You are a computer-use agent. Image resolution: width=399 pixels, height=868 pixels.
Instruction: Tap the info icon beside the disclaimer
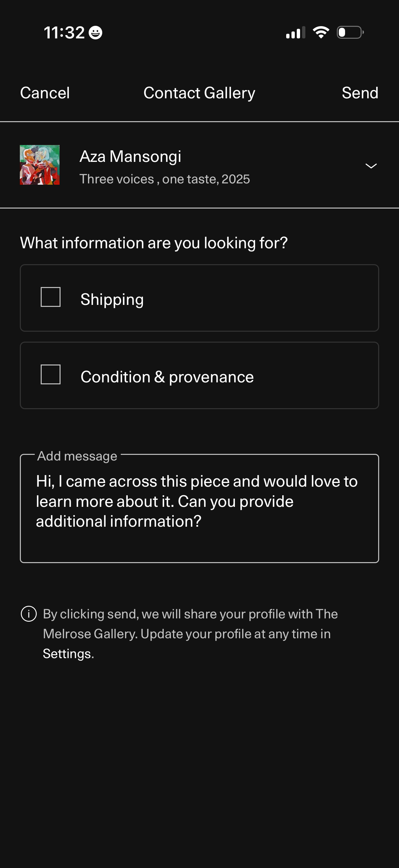point(29,614)
